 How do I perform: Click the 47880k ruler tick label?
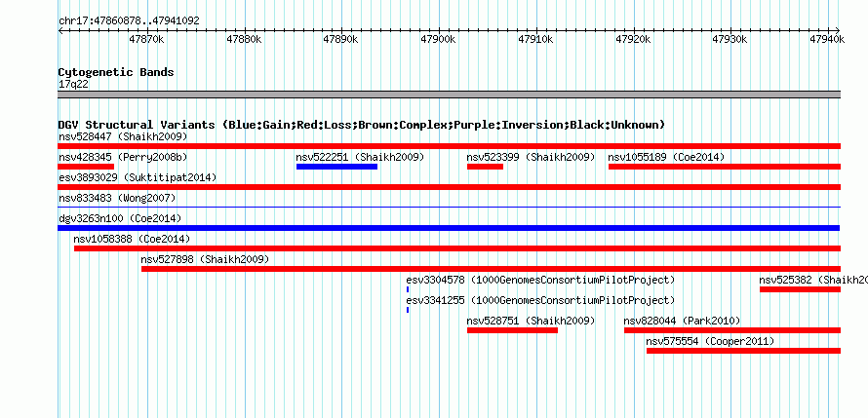click(244, 39)
